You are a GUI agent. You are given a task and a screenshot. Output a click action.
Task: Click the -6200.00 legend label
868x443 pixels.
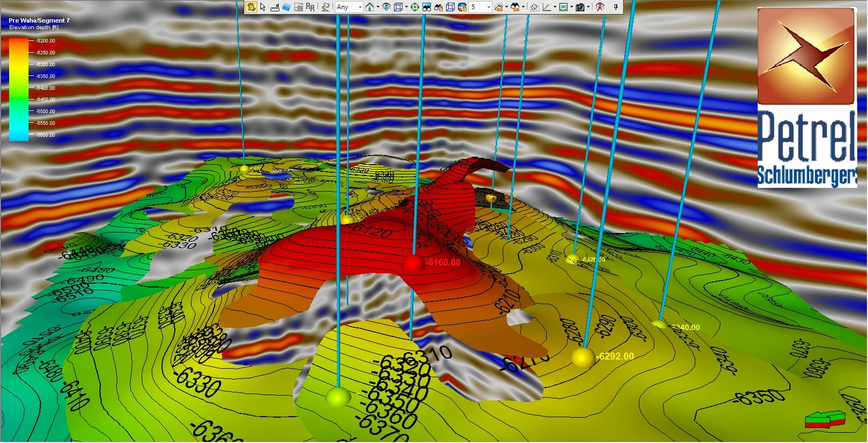pos(45,41)
